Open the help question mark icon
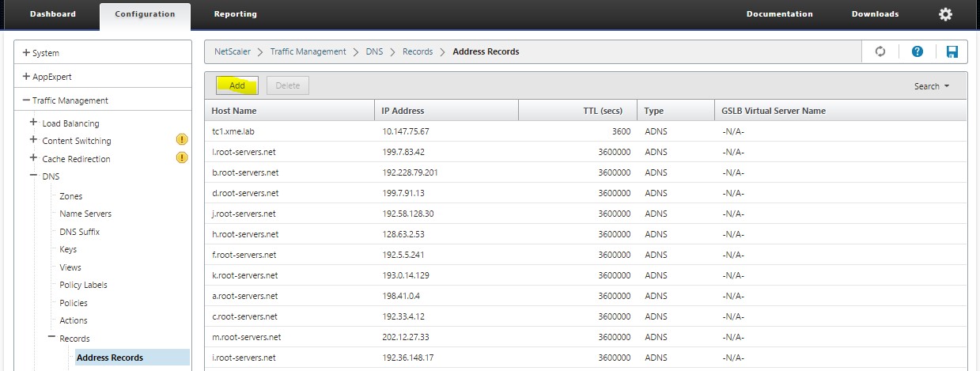The height and width of the screenshot is (371, 980). [917, 51]
